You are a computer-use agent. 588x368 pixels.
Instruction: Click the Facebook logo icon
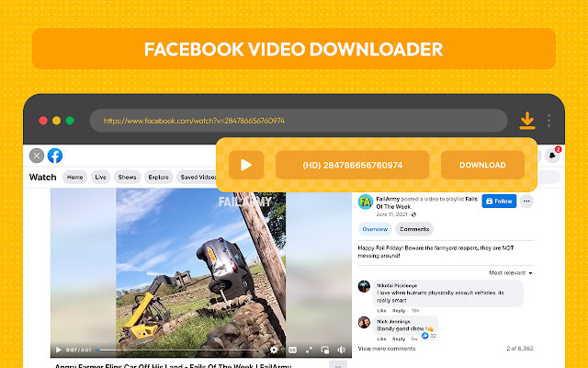point(55,155)
